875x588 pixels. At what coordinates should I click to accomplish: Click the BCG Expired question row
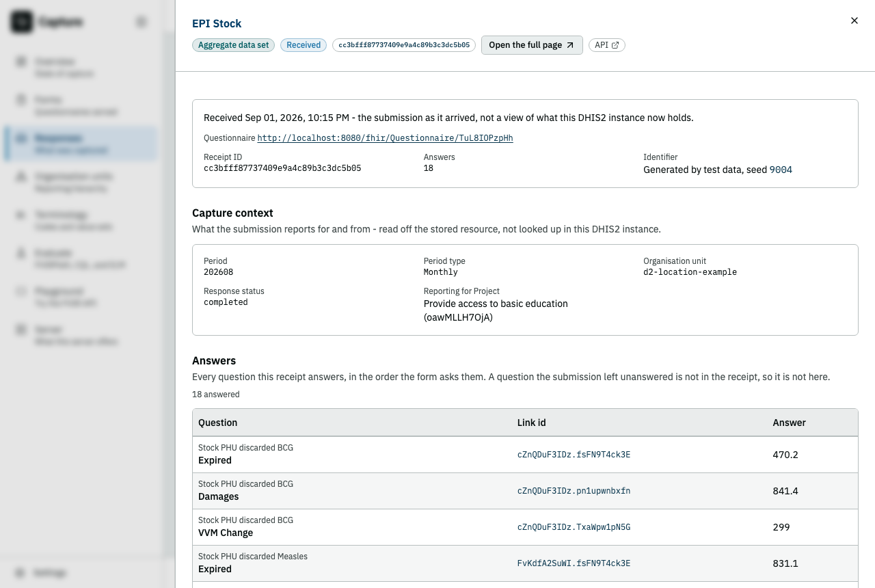point(525,455)
